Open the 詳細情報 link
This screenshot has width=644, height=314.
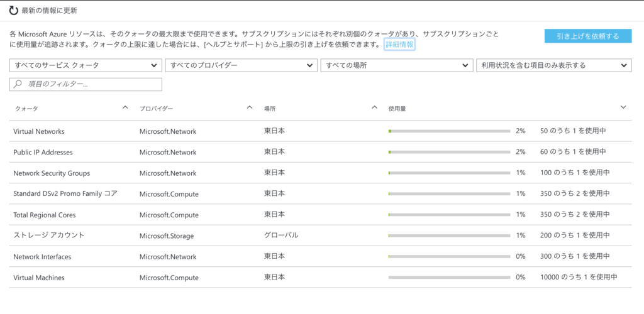[x=399, y=45]
